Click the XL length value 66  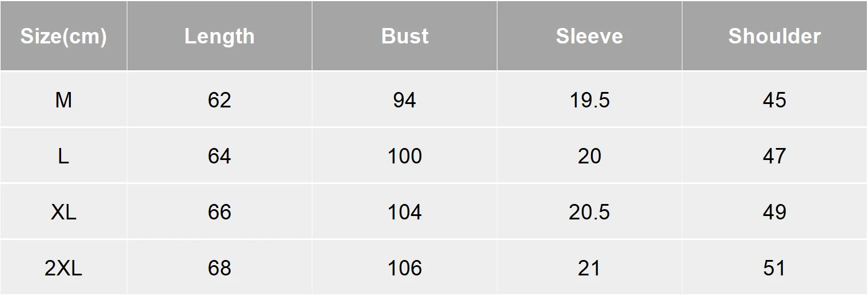pos(219,212)
